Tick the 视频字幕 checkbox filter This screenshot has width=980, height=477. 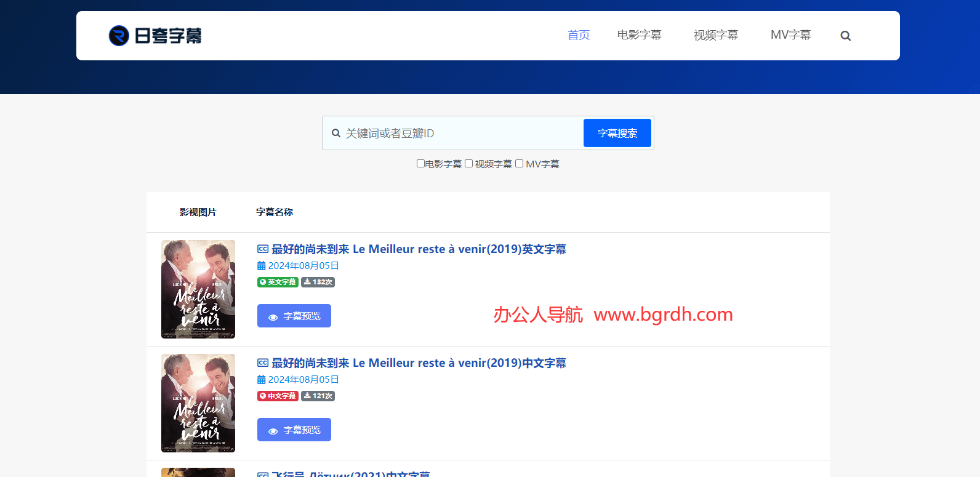point(468,164)
